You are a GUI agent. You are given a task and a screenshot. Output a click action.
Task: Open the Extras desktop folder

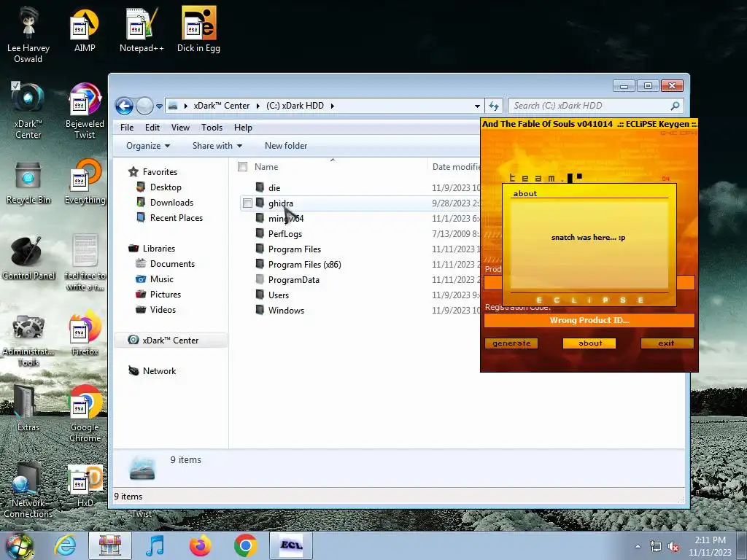point(28,408)
